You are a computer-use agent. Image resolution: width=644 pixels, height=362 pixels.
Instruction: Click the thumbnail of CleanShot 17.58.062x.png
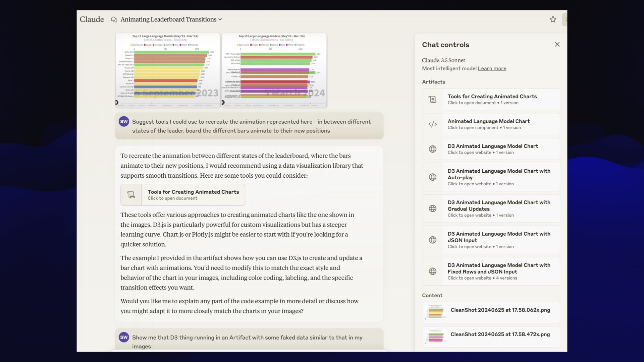click(435, 312)
